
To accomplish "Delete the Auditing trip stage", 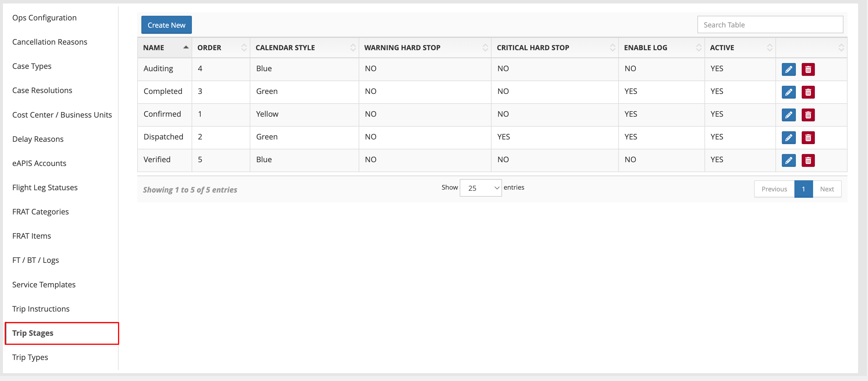I will (808, 69).
